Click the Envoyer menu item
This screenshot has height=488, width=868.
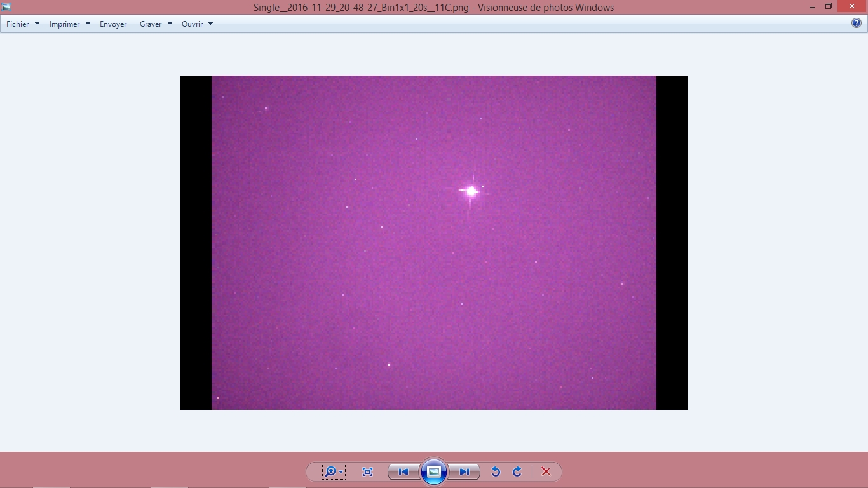click(113, 24)
